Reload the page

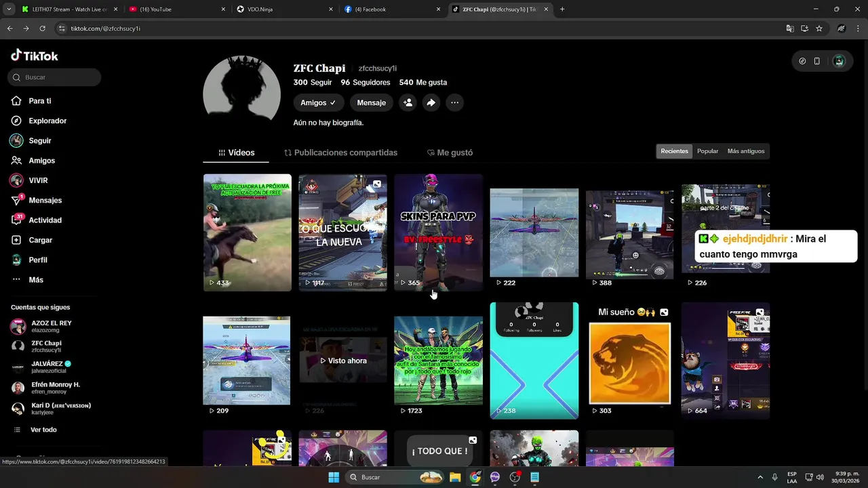(42, 28)
